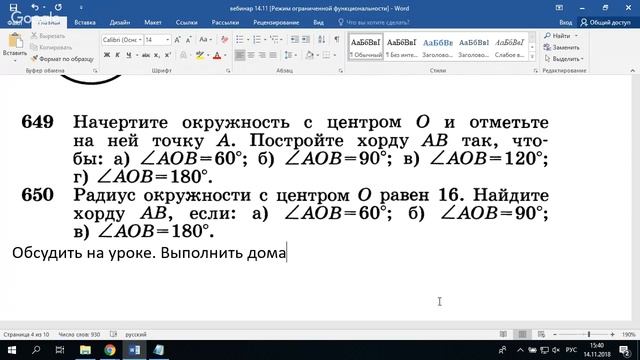Click in the Tell Me search box
The width and height of the screenshot is (640, 360).
373,22
